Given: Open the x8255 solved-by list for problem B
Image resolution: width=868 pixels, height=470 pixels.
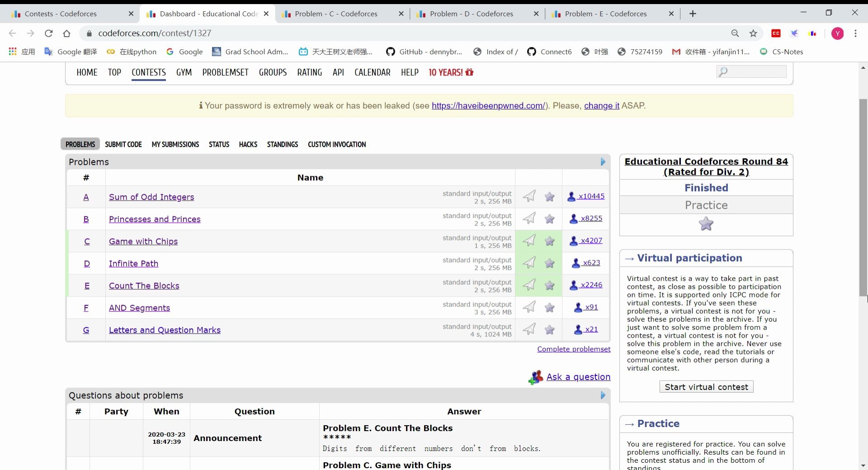Looking at the screenshot, I should (x=586, y=218).
